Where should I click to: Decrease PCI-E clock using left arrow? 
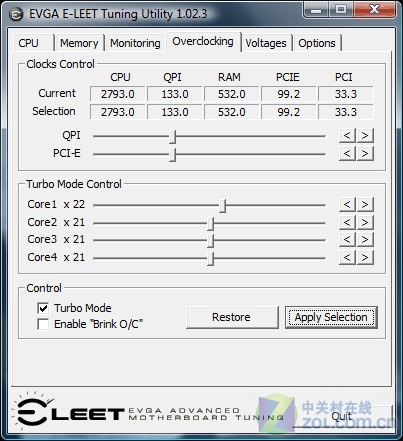pos(347,153)
